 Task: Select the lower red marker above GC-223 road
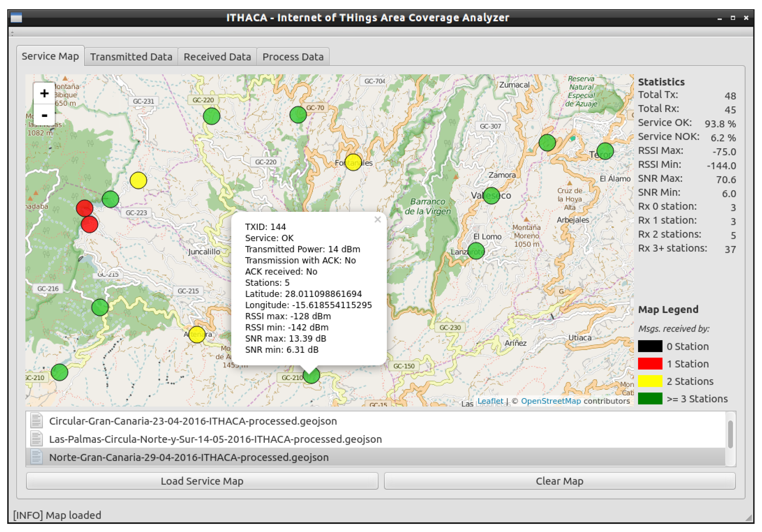[x=89, y=224]
